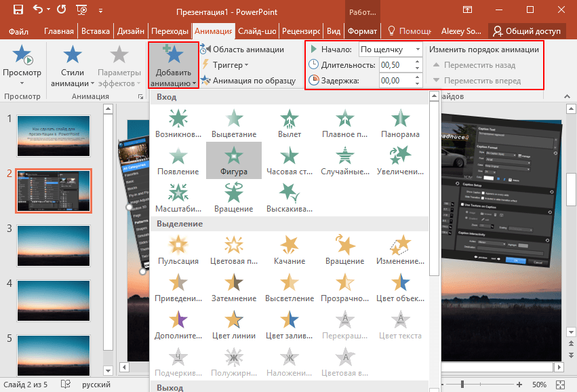Switch to the Вставка ribbon tab
This screenshot has height=392, width=577.
point(95,31)
